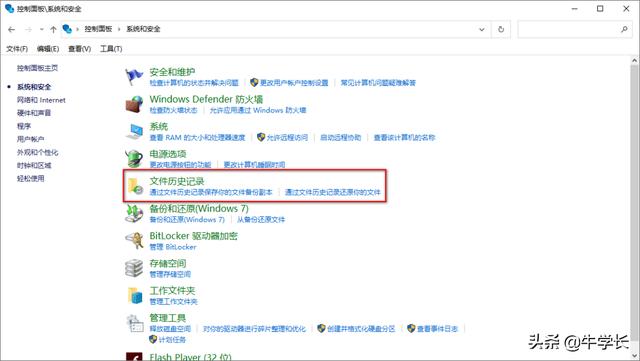This screenshot has height=361, width=640.
Task: Click the Flash Player icon
Action: (x=134, y=357)
